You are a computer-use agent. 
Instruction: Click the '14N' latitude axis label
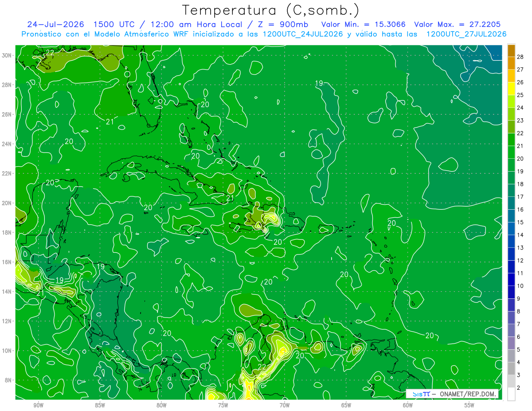coord(8,291)
